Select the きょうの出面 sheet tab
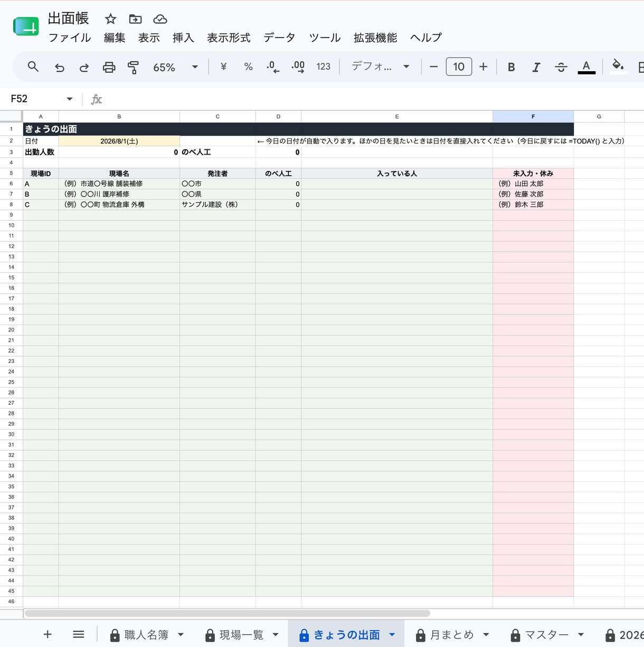This screenshot has height=647, width=644. pyautogui.click(x=347, y=635)
